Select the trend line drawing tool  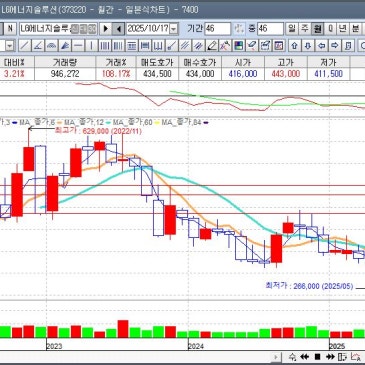(24, 45)
